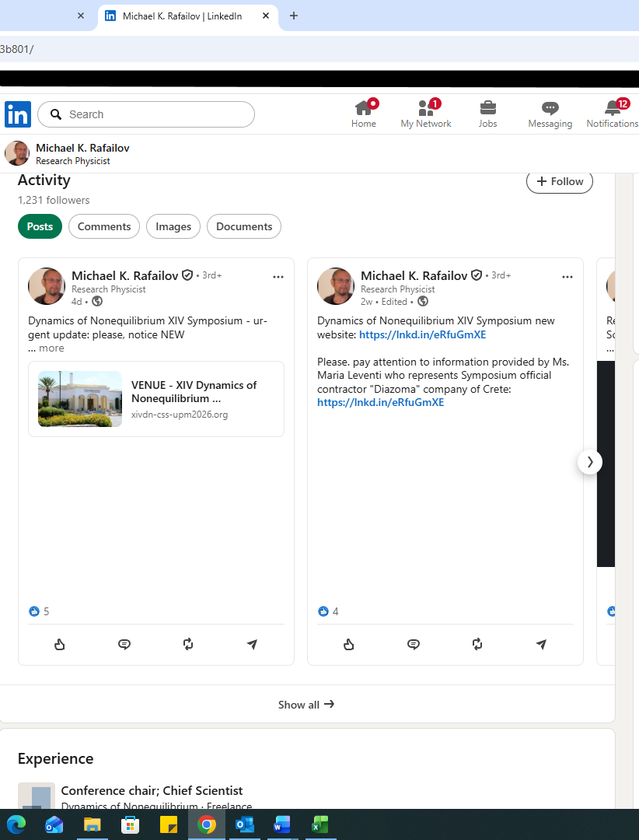Send the 2w edited post via message
Viewport: 639px width, 840px height.
point(541,645)
